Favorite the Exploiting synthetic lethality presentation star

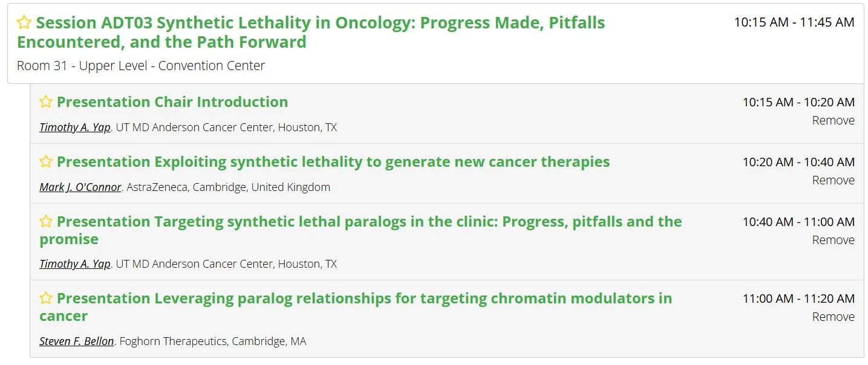click(x=46, y=161)
